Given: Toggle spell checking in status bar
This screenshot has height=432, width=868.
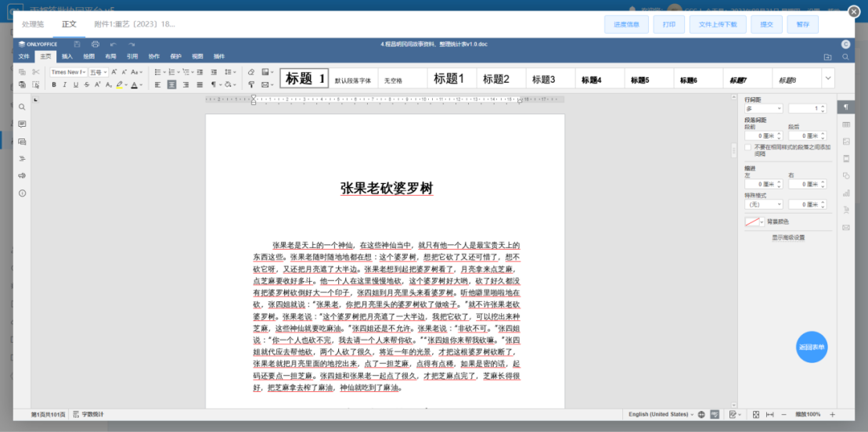Looking at the screenshot, I should (x=715, y=414).
